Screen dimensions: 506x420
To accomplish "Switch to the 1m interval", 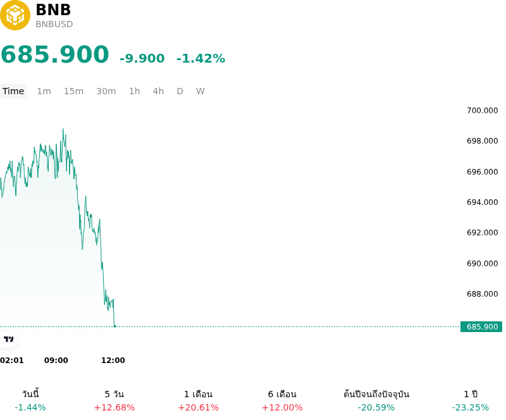I will point(44,91).
